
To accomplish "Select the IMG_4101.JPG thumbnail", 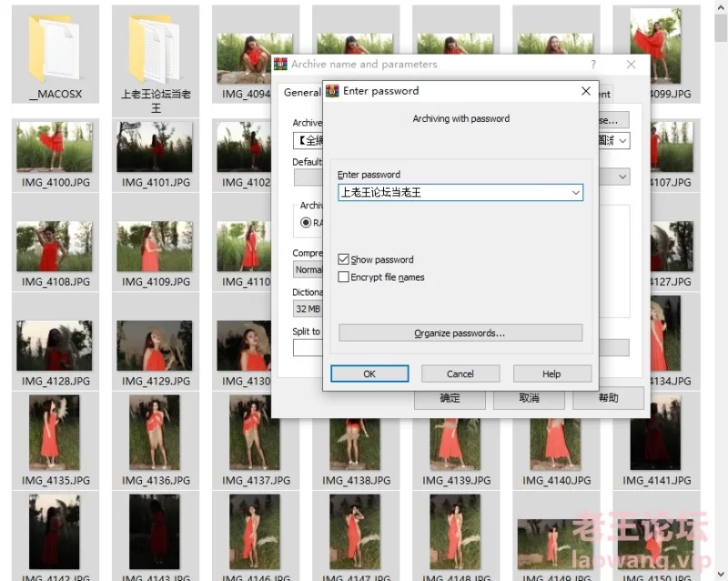I will pyautogui.click(x=155, y=146).
